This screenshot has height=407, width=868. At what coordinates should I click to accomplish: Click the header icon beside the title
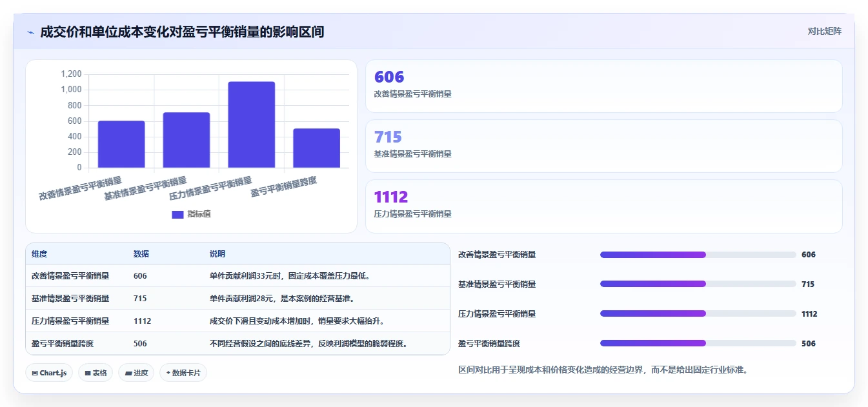click(x=30, y=32)
